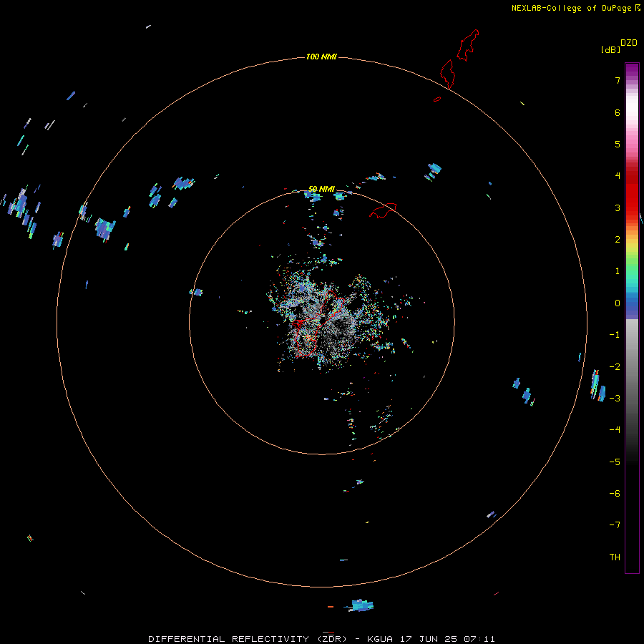Click the positive "1" tick on color scale
Screen dimensions: 644x644
click(x=618, y=271)
